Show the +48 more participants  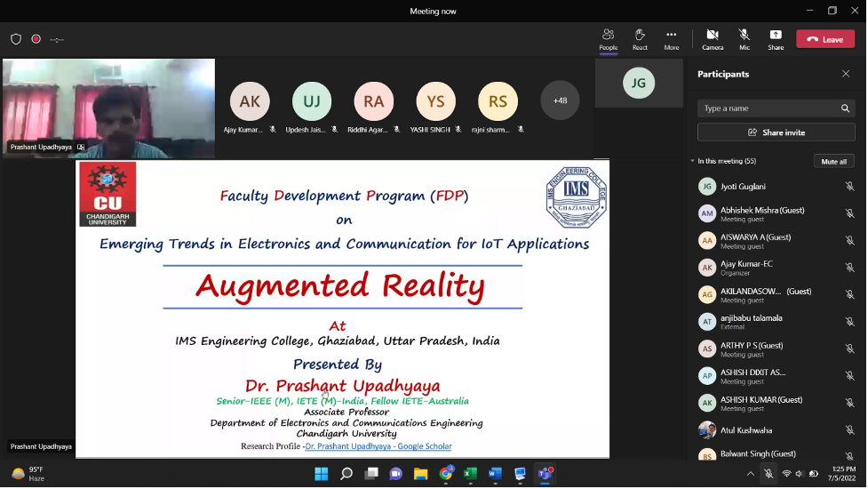(x=560, y=100)
